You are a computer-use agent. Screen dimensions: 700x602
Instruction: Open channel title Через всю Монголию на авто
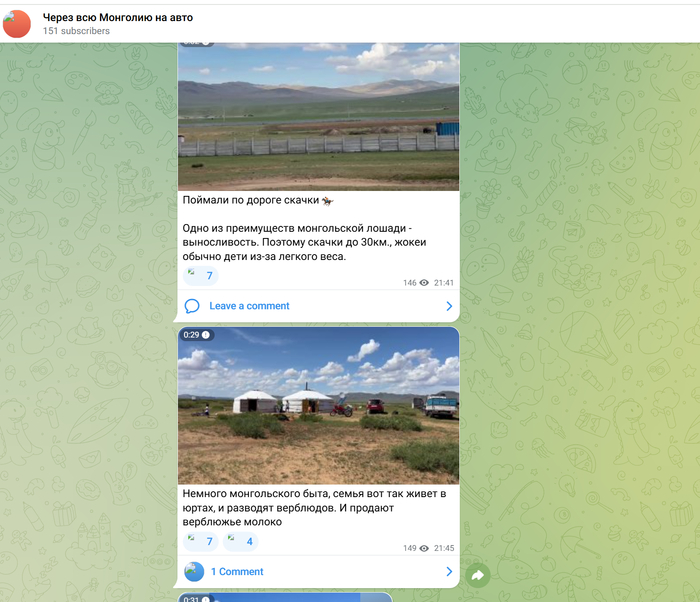click(118, 17)
